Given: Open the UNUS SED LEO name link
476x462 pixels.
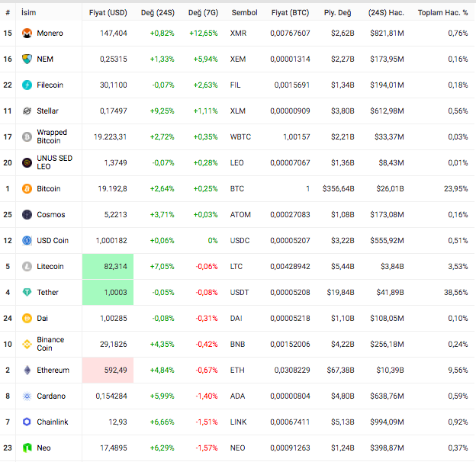Looking at the screenshot, I should (x=55, y=162).
